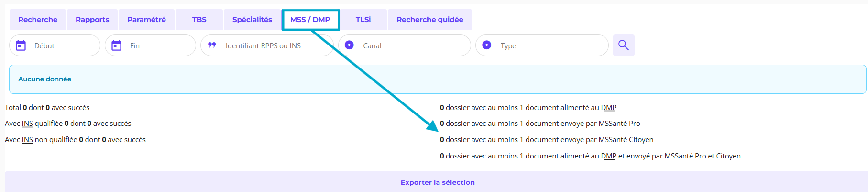
Task: Click the quote icon beside Identifiant RPPS
Action: 212,45
